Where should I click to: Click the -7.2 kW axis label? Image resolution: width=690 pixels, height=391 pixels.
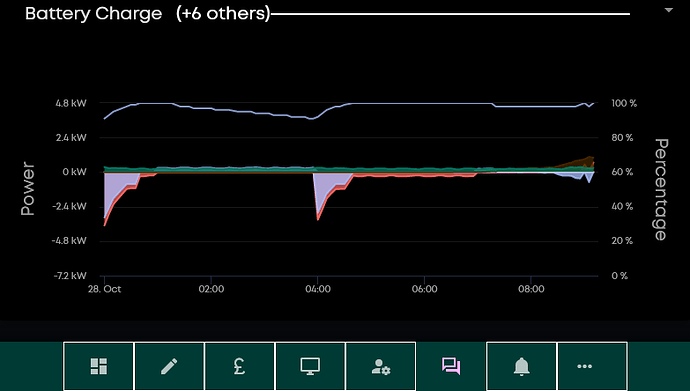(x=70, y=276)
